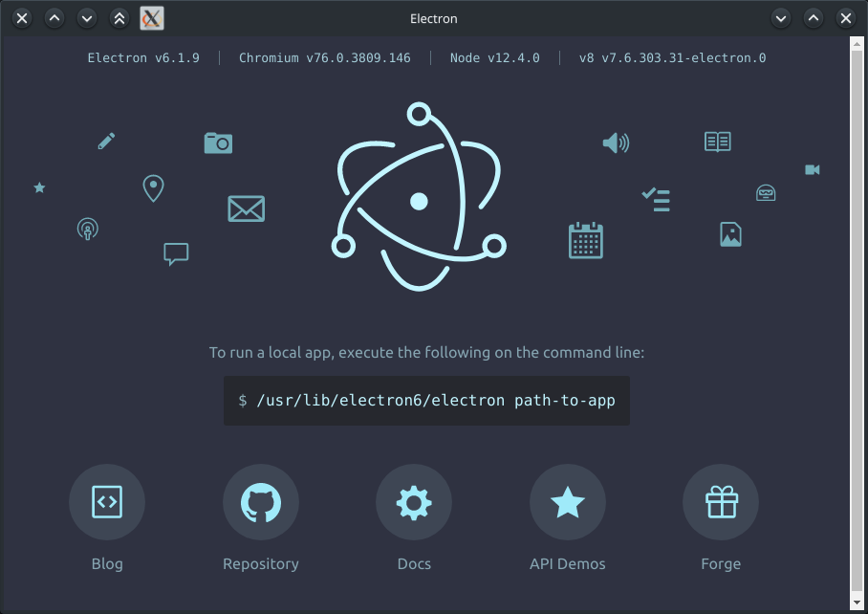Image resolution: width=868 pixels, height=614 pixels.
Task: Maximize window with right-side up chevron
Action: point(814,18)
